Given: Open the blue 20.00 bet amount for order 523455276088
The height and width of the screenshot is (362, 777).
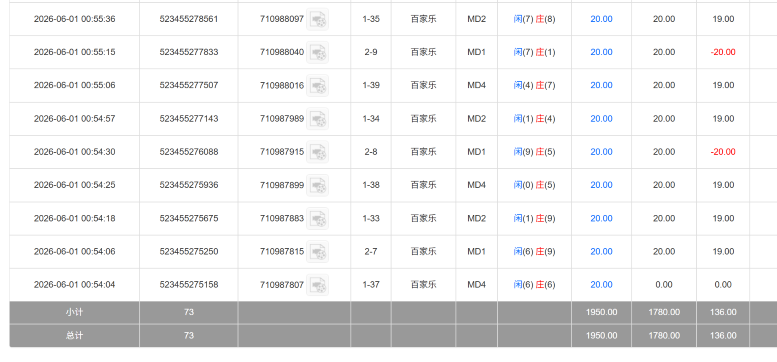Looking at the screenshot, I should pyautogui.click(x=601, y=152).
